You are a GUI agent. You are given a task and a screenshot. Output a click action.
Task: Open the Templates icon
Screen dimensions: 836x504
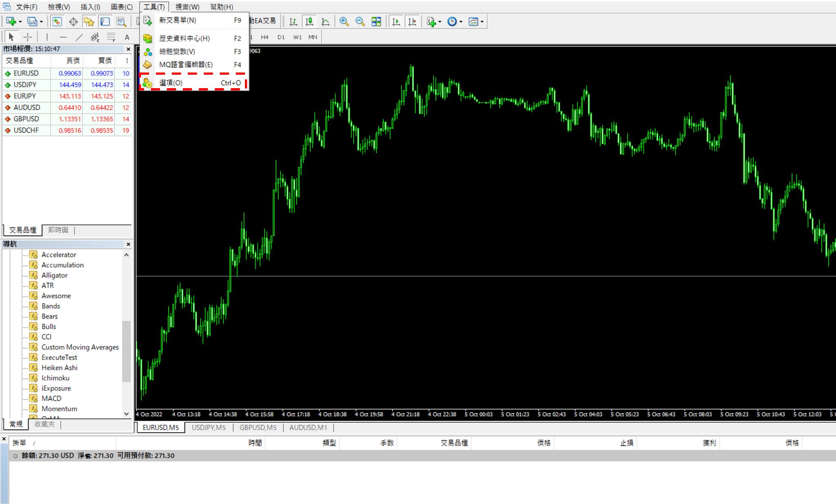473,22
